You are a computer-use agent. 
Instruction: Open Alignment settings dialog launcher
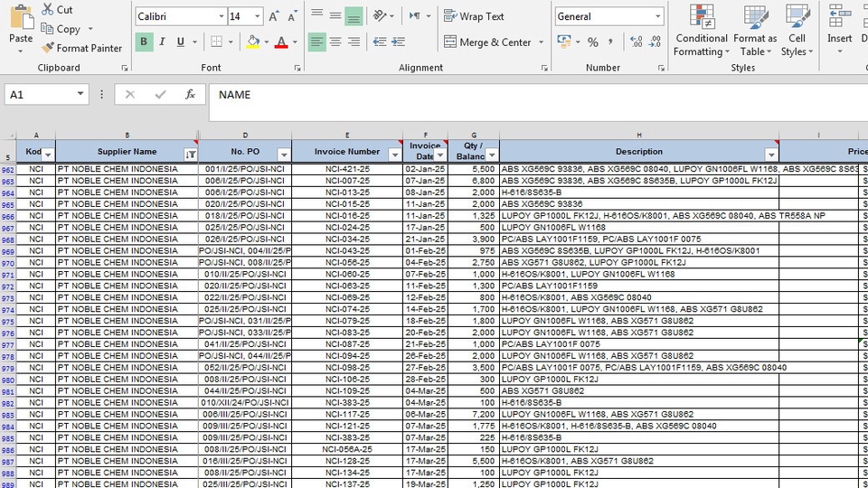(x=544, y=68)
